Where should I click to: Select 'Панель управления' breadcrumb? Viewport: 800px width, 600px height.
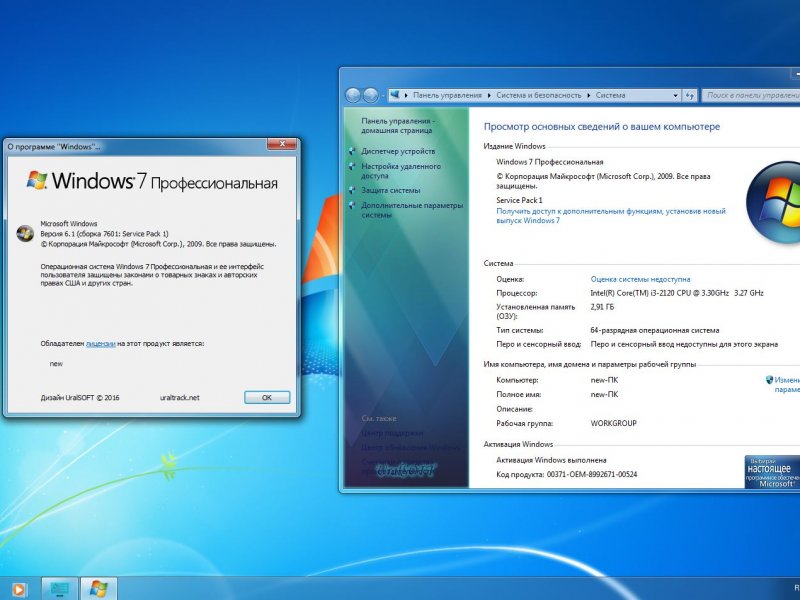tap(447, 95)
